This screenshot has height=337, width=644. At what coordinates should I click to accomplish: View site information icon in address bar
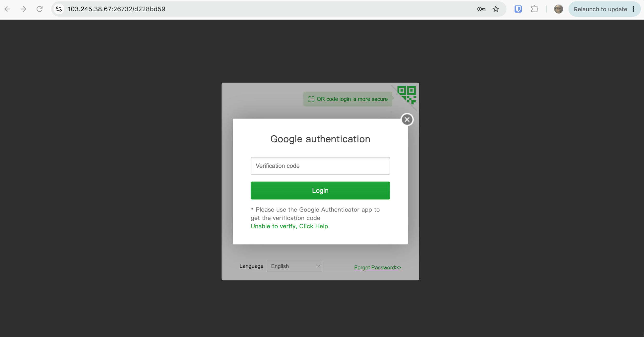tap(59, 9)
